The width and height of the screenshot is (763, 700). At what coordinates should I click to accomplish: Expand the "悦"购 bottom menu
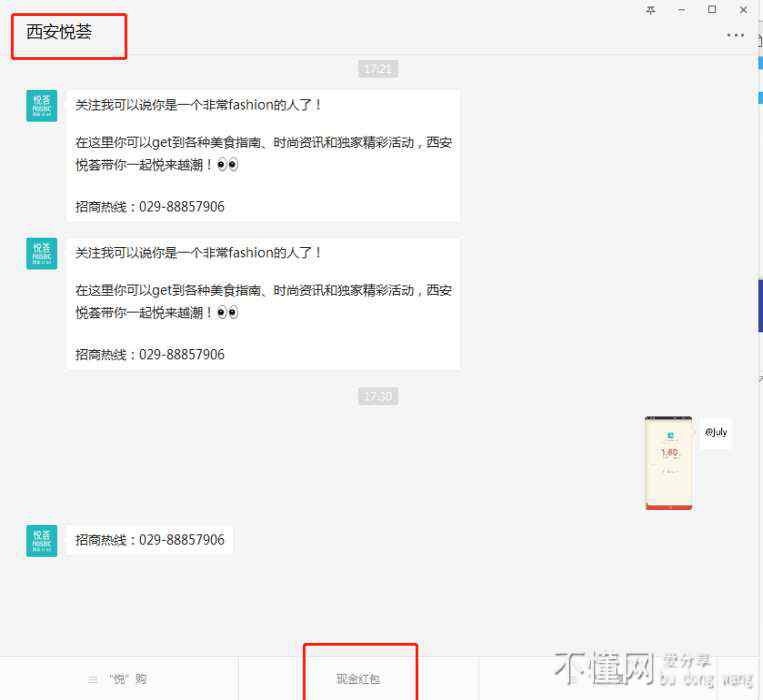pos(127,679)
